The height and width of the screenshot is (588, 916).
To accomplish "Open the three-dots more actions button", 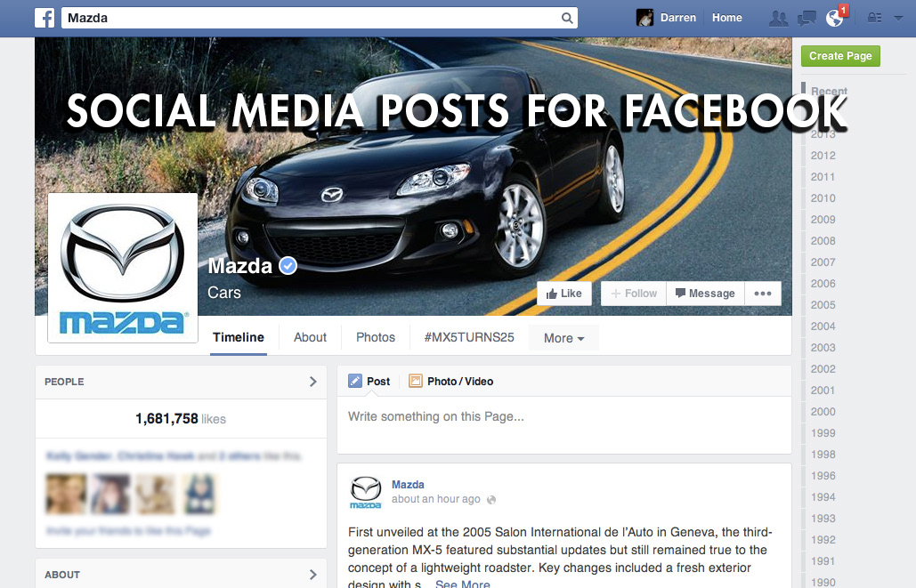I will 762,294.
